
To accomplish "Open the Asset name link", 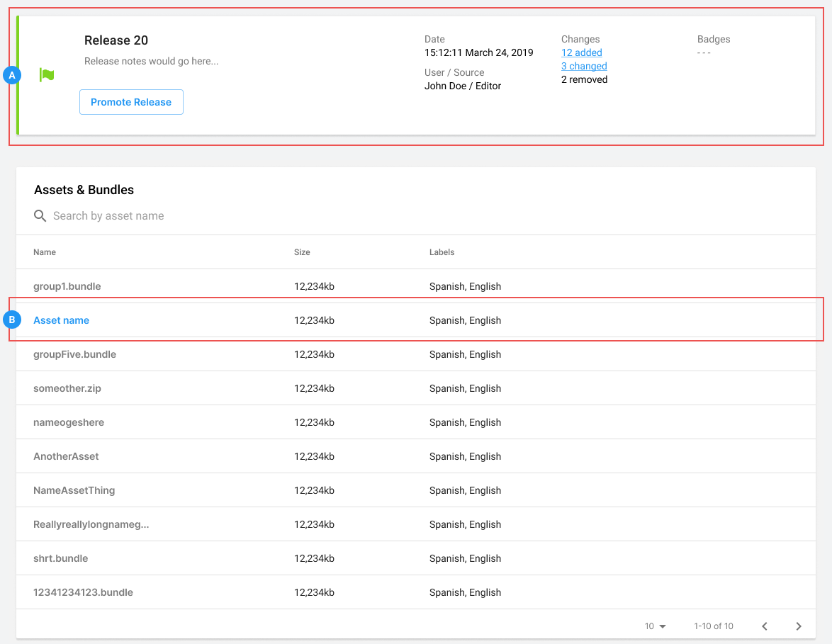I will click(62, 320).
